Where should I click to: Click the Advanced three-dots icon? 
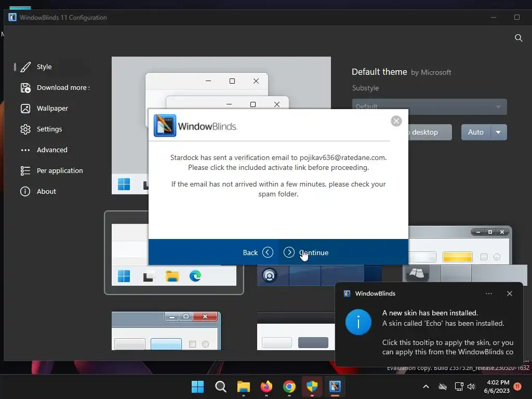[x=25, y=150]
